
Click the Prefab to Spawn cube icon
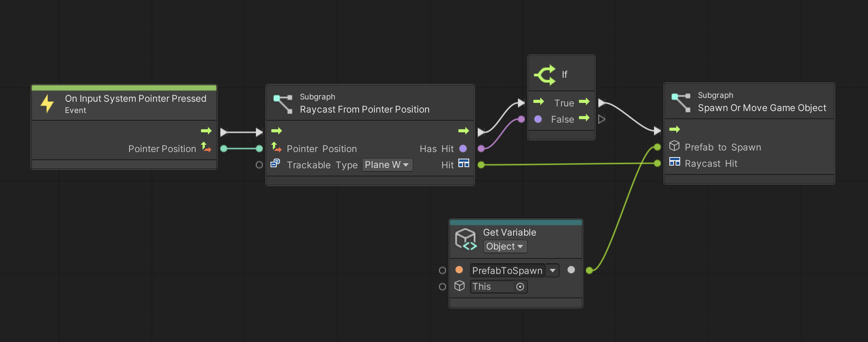point(674,146)
